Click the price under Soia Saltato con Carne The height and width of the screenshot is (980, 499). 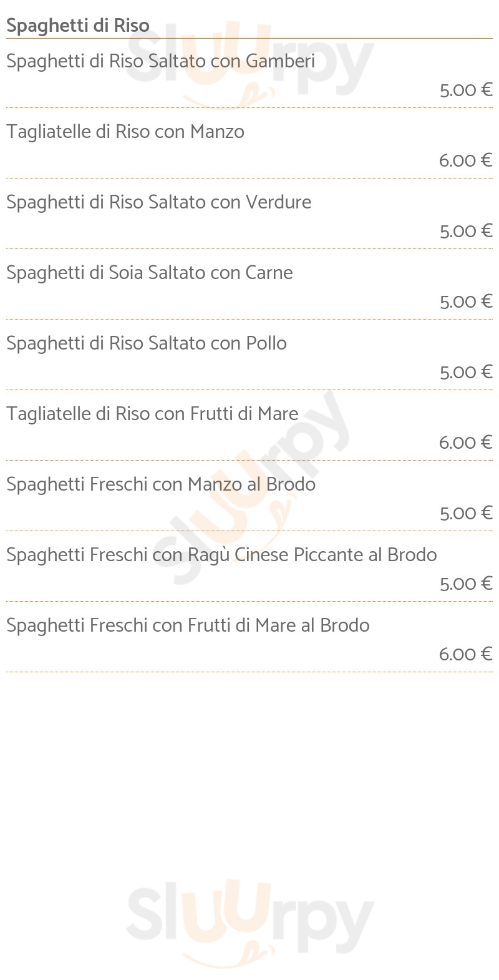coord(466,301)
